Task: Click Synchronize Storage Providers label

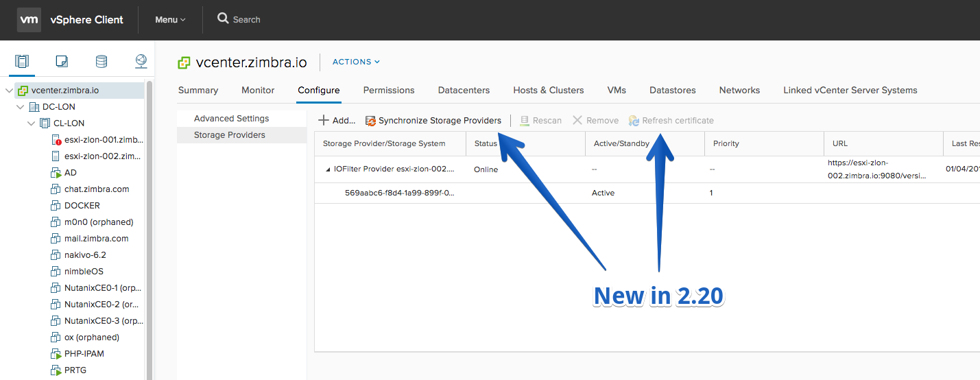Action: click(440, 121)
